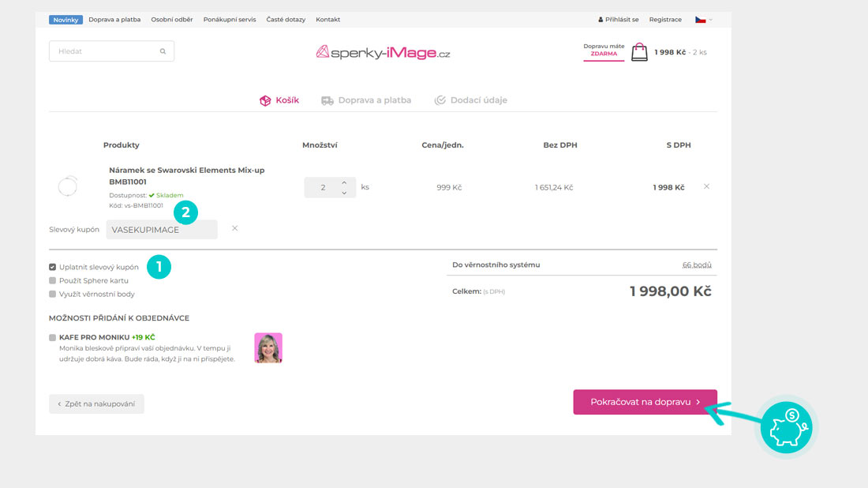The width and height of the screenshot is (868, 488).
Task: Go back via Zpět na nakupování
Action: point(96,404)
